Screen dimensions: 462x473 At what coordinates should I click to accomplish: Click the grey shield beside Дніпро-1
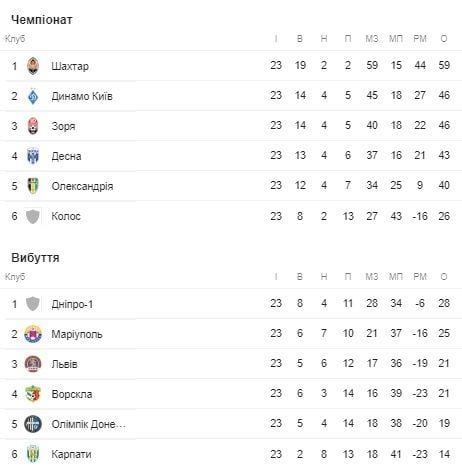[x=33, y=304]
